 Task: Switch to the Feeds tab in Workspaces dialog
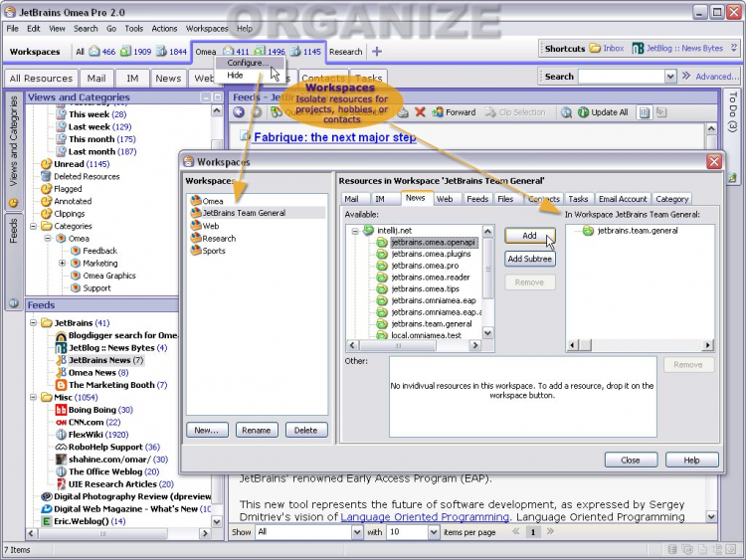tap(477, 199)
